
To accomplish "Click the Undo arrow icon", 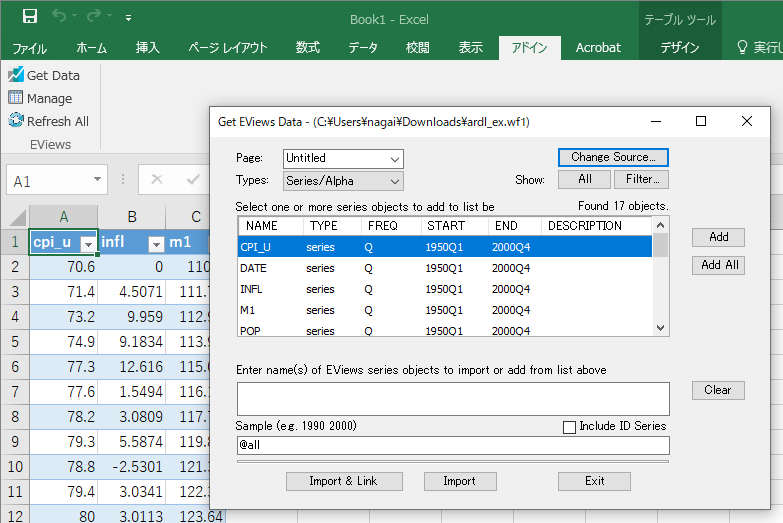I will [x=59, y=16].
